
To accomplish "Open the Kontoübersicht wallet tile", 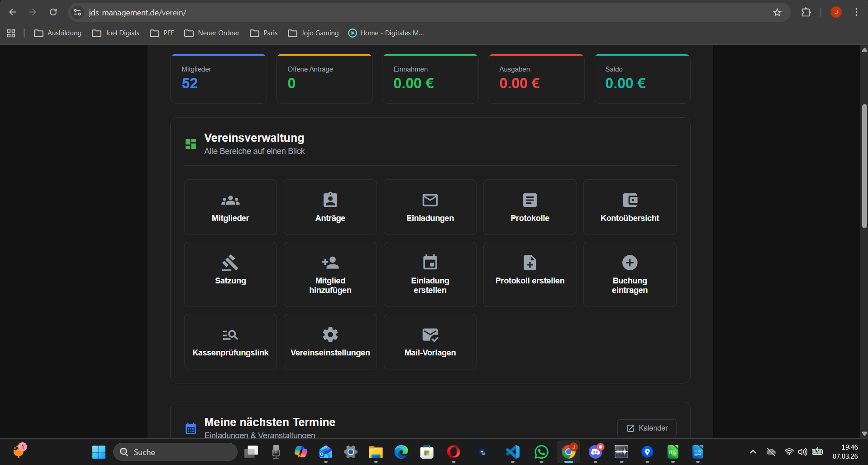I will [630, 207].
